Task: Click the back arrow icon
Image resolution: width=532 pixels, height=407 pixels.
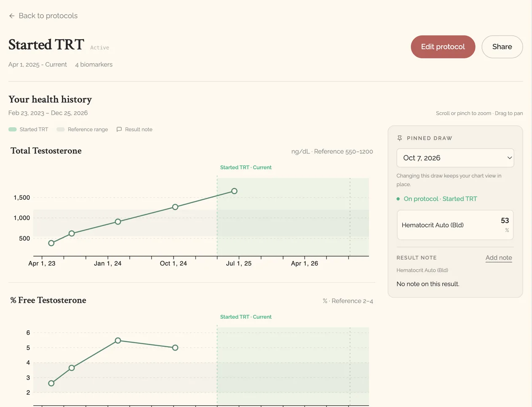Action: click(12, 16)
